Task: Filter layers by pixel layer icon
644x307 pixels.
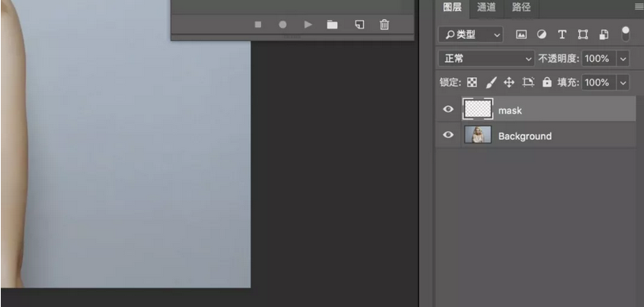Action: pos(521,35)
